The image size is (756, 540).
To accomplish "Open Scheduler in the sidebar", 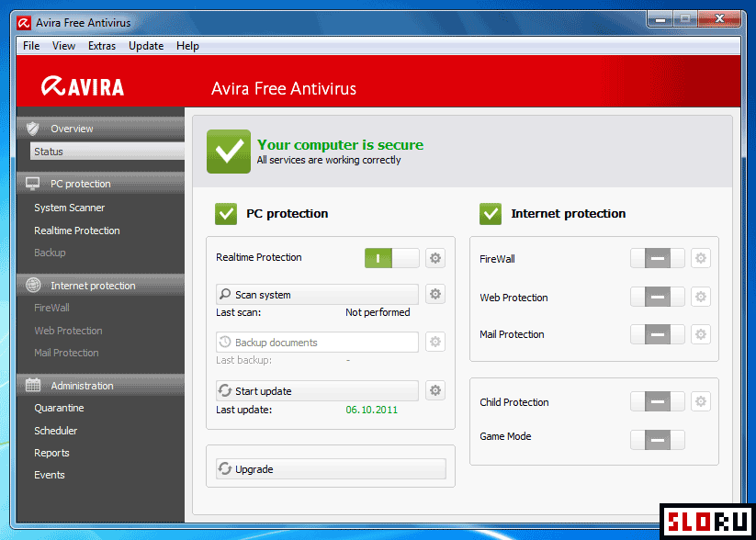I will (x=55, y=431).
